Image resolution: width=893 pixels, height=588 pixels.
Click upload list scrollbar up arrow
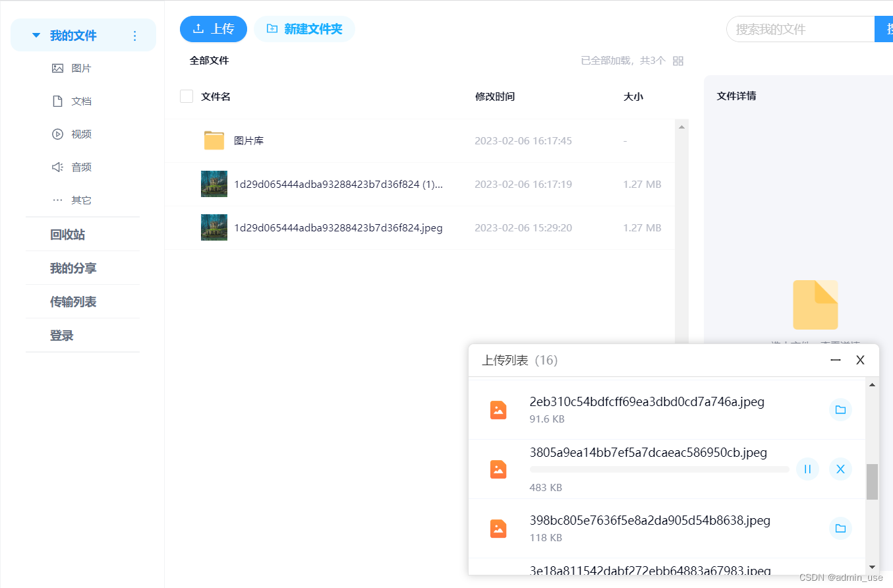click(872, 384)
